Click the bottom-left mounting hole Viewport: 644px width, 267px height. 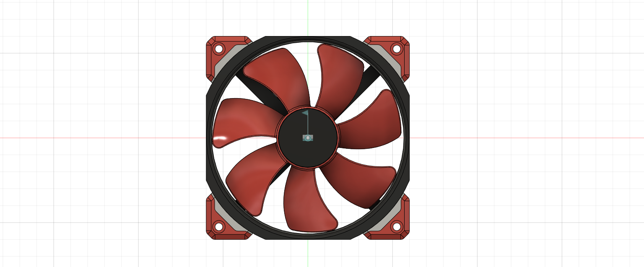219,227
